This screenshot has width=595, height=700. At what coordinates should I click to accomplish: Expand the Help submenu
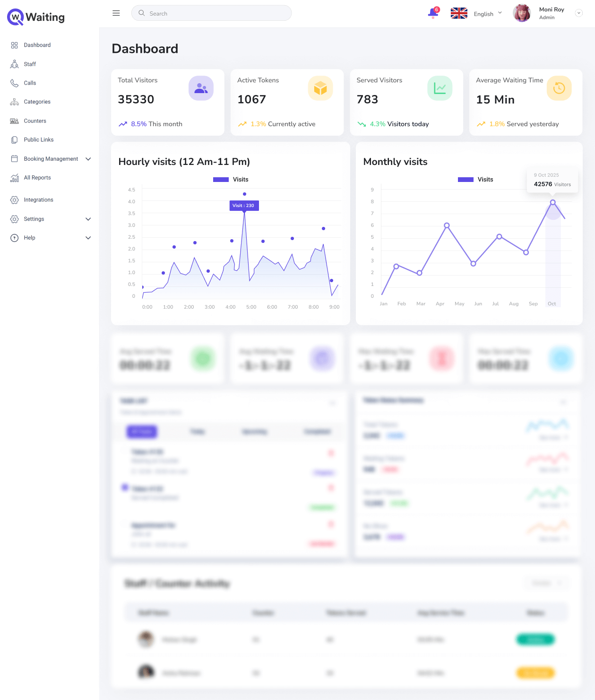coord(88,238)
